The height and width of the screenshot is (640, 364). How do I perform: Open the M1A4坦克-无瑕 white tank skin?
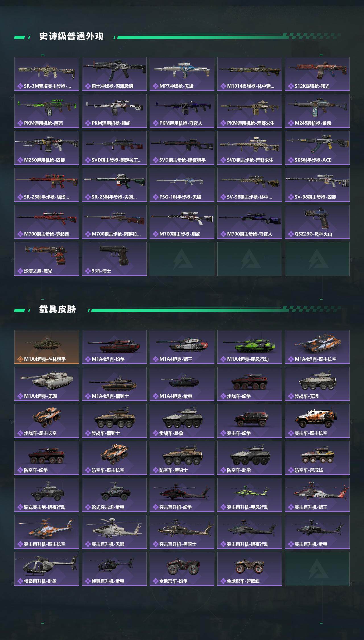pyautogui.click(x=47, y=384)
